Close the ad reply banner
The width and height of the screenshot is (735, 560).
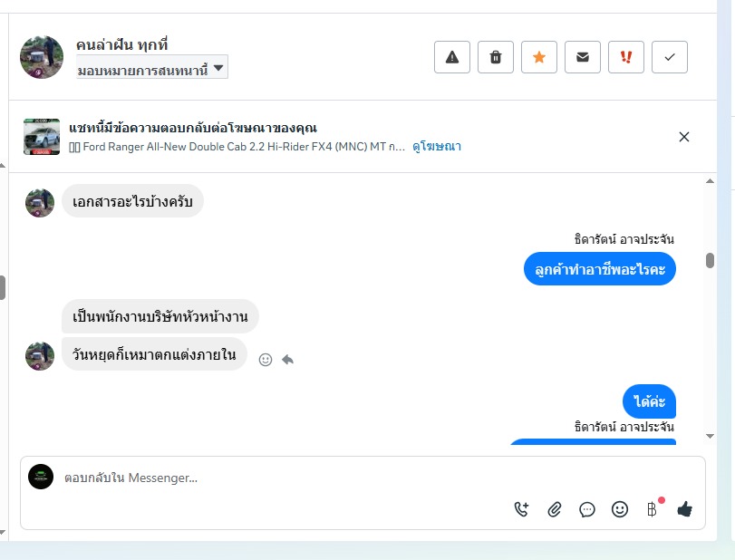click(684, 137)
